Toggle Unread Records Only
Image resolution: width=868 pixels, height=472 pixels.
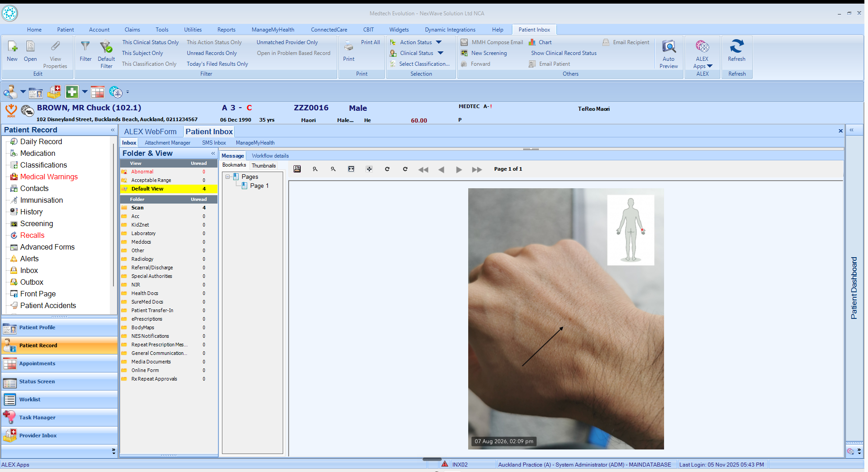(212, 53)
